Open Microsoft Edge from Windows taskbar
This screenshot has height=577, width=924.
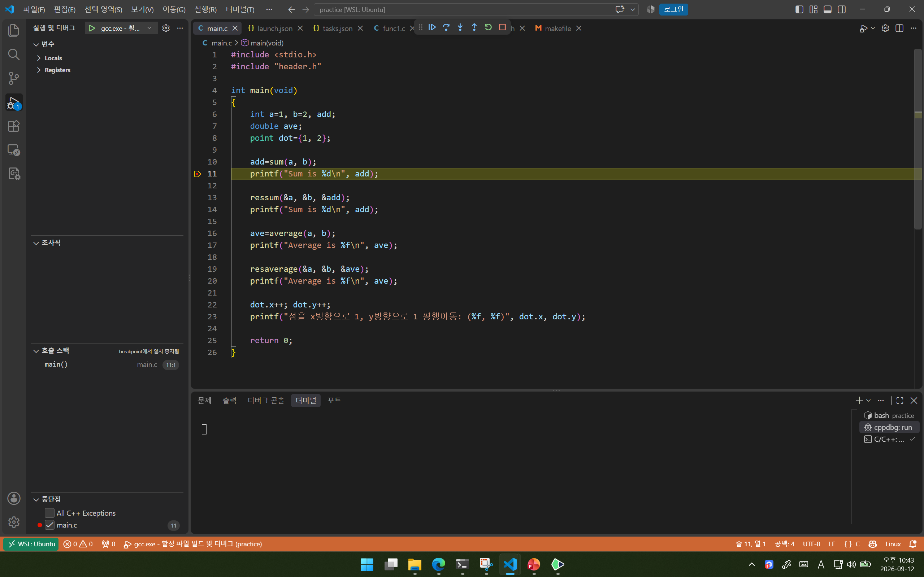coord(438,564)
